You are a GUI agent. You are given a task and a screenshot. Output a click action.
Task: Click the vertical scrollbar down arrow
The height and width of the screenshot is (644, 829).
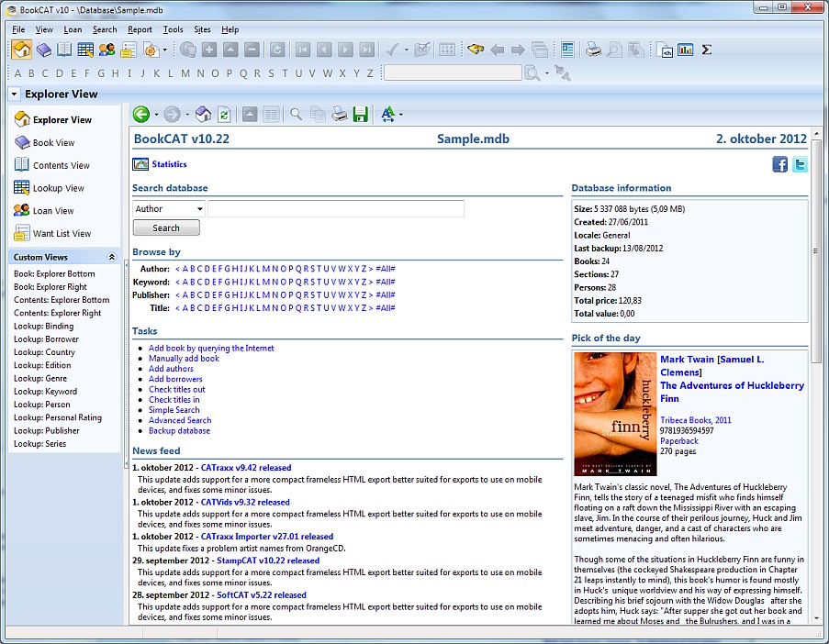pos(816,617)
